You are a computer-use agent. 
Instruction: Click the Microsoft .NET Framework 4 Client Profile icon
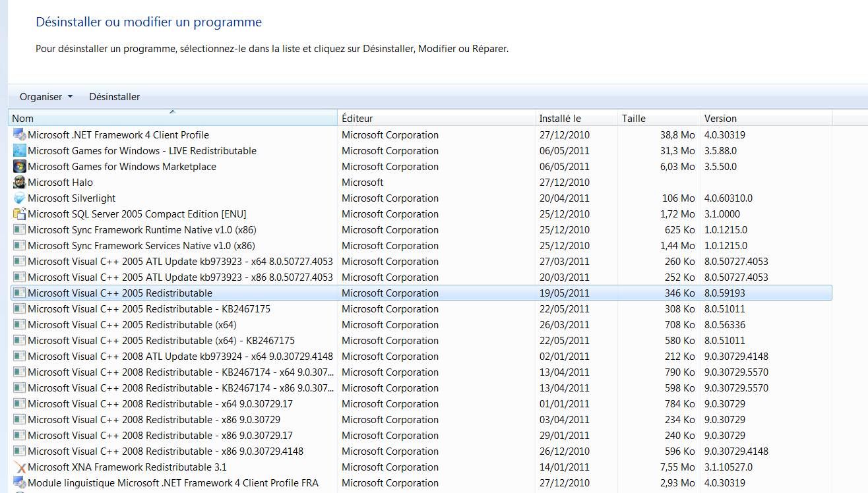(x=19, y=134)
